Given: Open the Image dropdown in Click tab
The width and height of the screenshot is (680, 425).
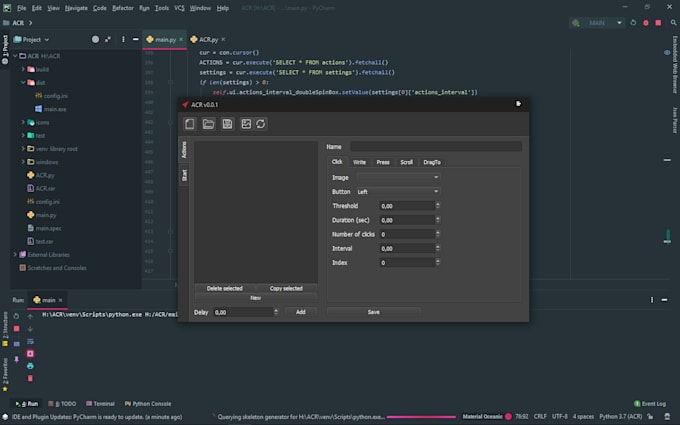Looking at the screenshot, I should click(x=398, y=177).
